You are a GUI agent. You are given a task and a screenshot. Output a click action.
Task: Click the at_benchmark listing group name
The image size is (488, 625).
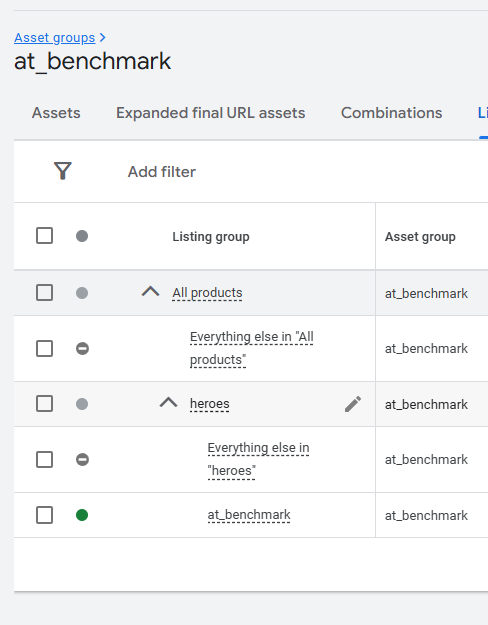tap(249, 515)
